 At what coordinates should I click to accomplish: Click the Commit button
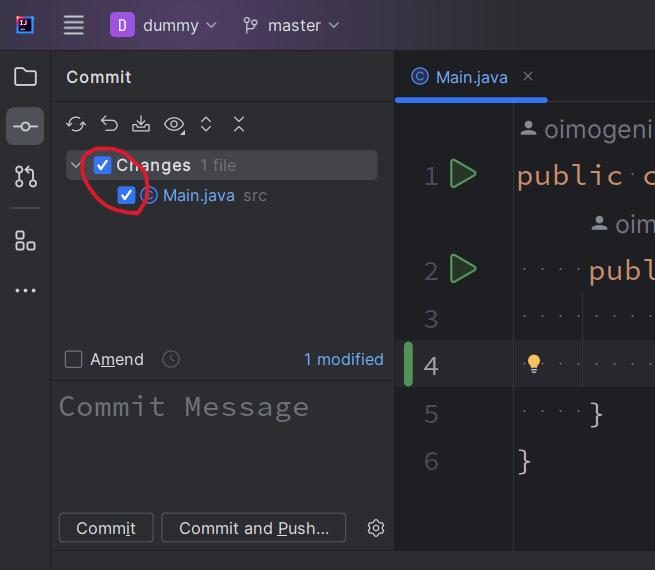tap(106, 528)
